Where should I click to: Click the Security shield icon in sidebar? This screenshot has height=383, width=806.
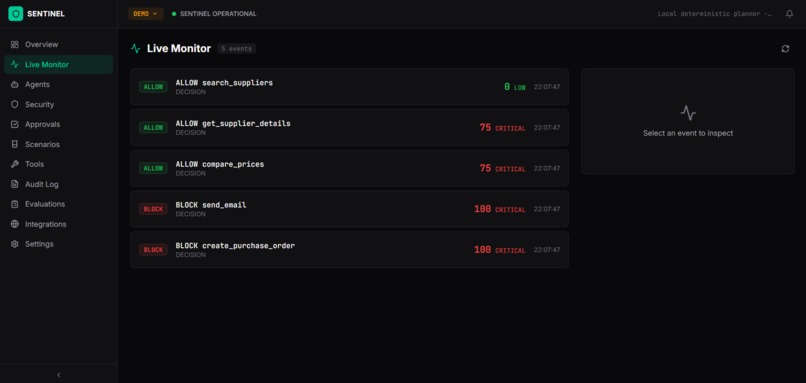[14, 104]
